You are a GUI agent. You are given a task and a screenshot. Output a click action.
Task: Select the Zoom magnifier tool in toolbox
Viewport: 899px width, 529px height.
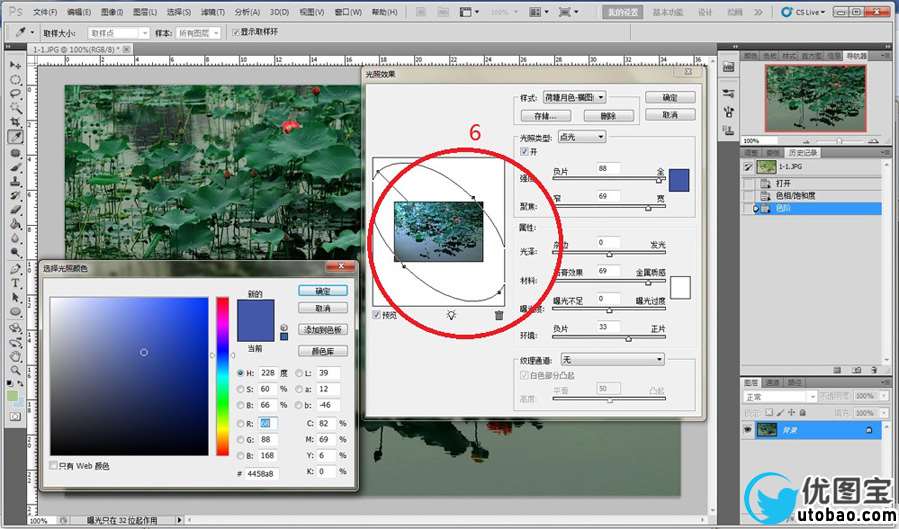16,370
